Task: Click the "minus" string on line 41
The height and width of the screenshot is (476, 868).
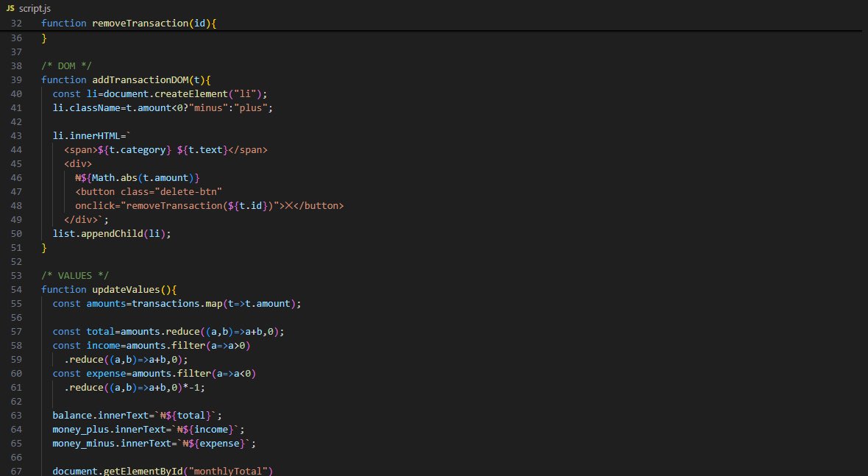Action: [x=208, y=108]
